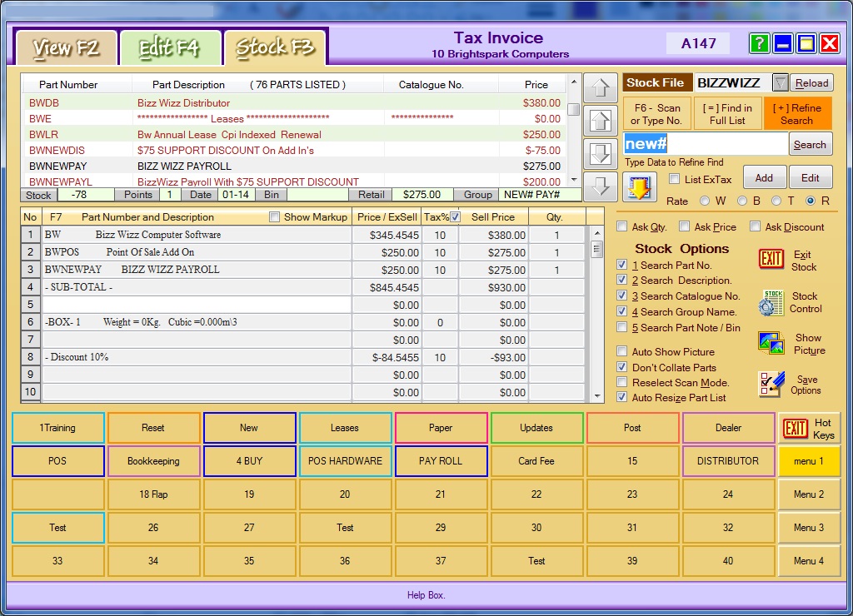Viewport: 853px width, 616px height.
Task: Click the DISTRIBUTOR hot key button
Action: pos(728,461)
